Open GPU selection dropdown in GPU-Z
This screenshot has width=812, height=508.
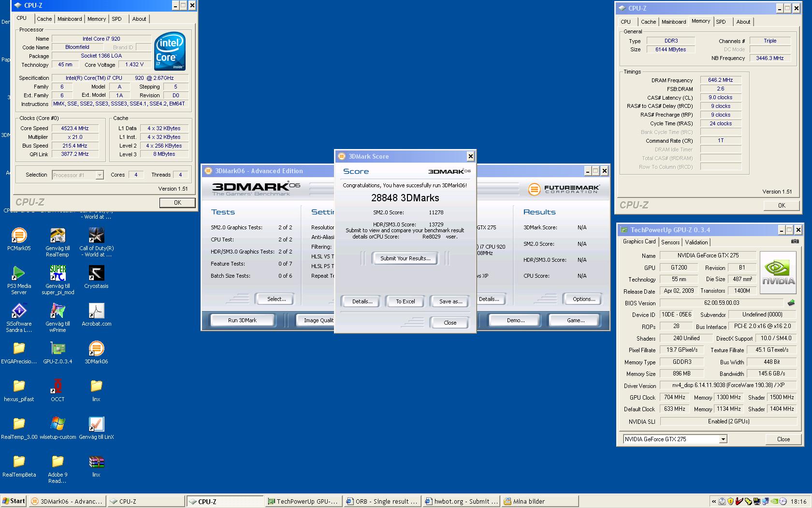click(723, 439)
